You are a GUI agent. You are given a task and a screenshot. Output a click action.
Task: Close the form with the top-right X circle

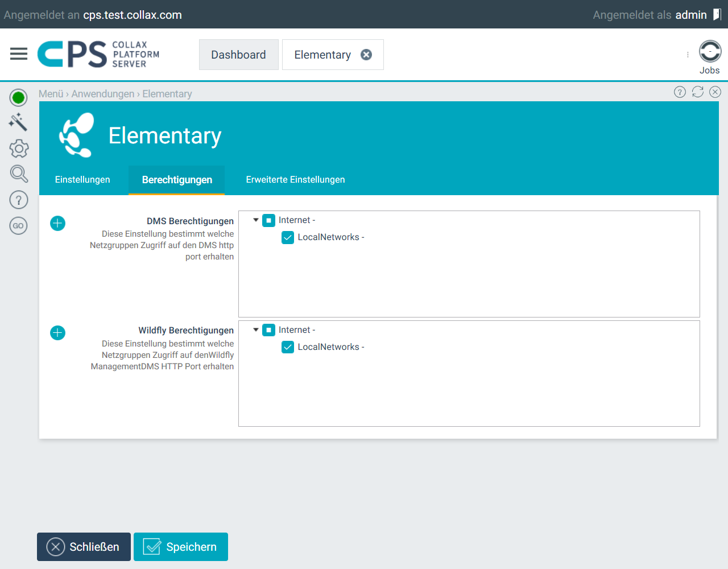coord(715,92)
